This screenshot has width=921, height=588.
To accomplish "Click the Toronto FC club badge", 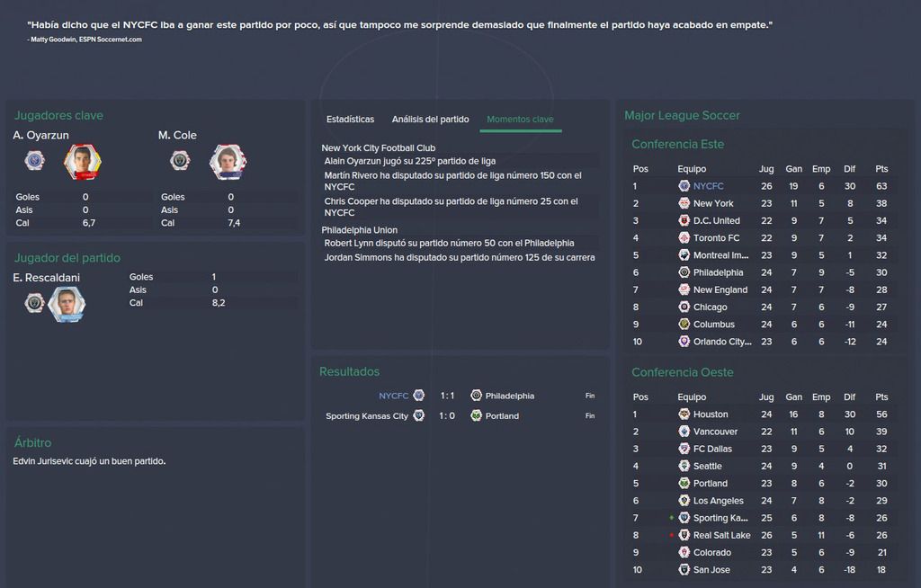I will pos(684,238).
